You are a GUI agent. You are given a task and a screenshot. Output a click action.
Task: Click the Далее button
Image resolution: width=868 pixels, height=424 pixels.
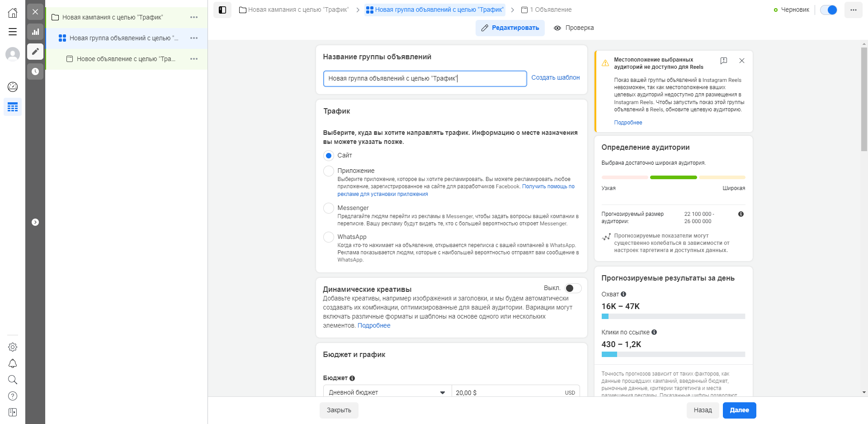point(740,410)
